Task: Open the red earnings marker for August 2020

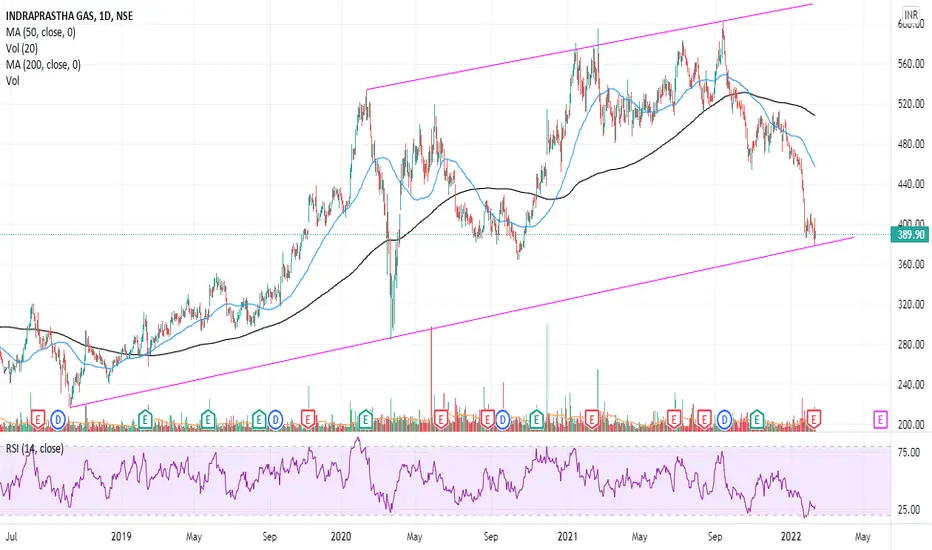Action: pyautogui.click(x=487, y=420)
